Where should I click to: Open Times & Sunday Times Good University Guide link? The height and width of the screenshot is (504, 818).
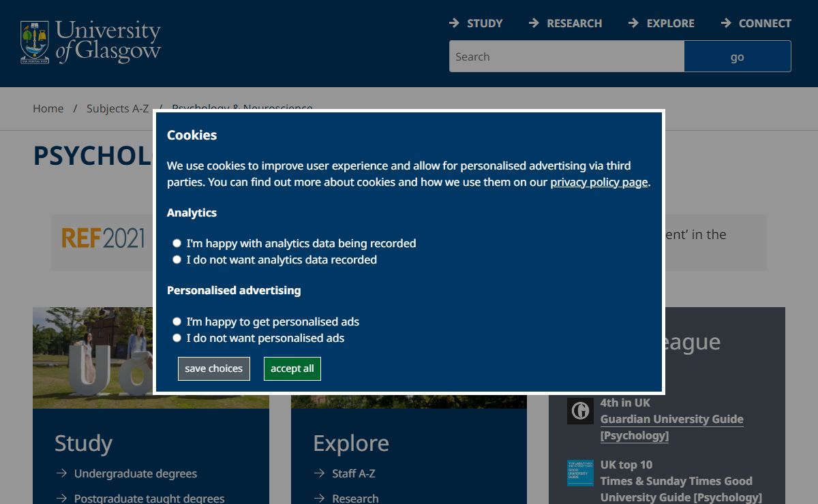681,489
